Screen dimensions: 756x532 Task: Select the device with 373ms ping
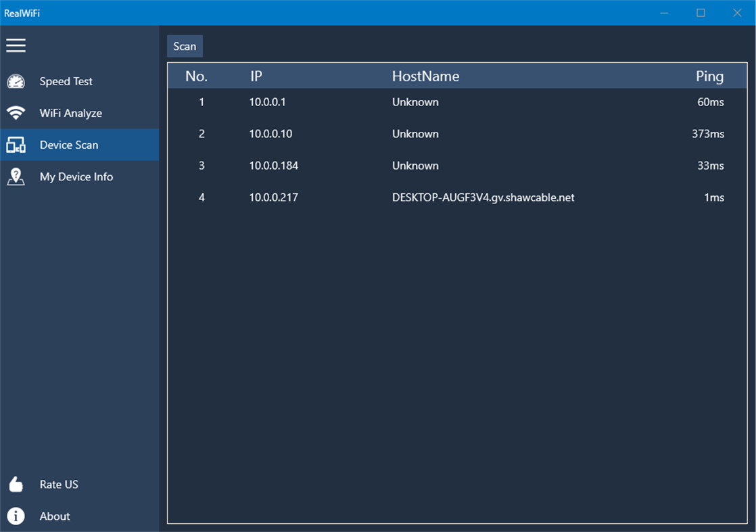406,134
